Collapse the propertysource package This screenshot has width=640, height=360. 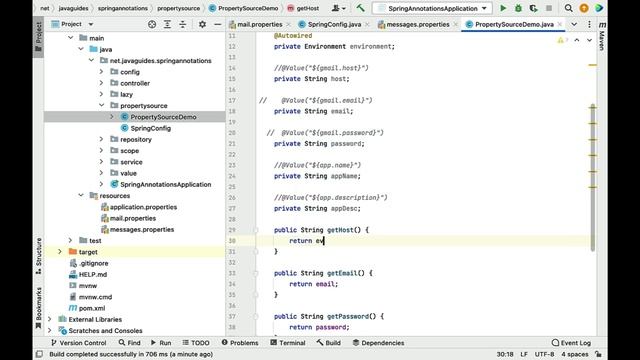(x=101, y=105)
